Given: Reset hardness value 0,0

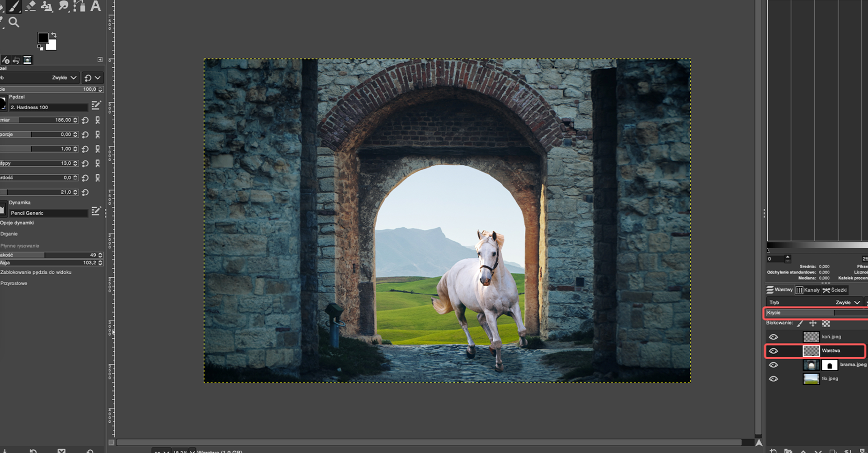Looking at the screenshot, I should pyautogui.click(x=85, y=178).
